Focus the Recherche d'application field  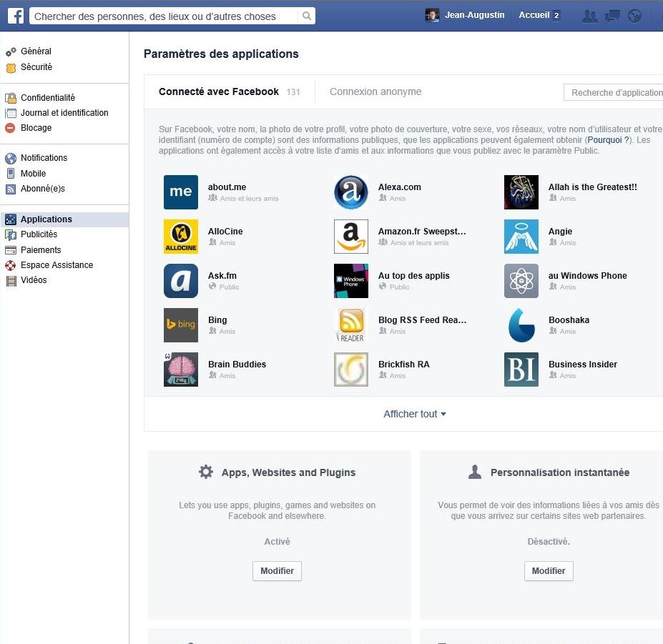coord(613,92)
